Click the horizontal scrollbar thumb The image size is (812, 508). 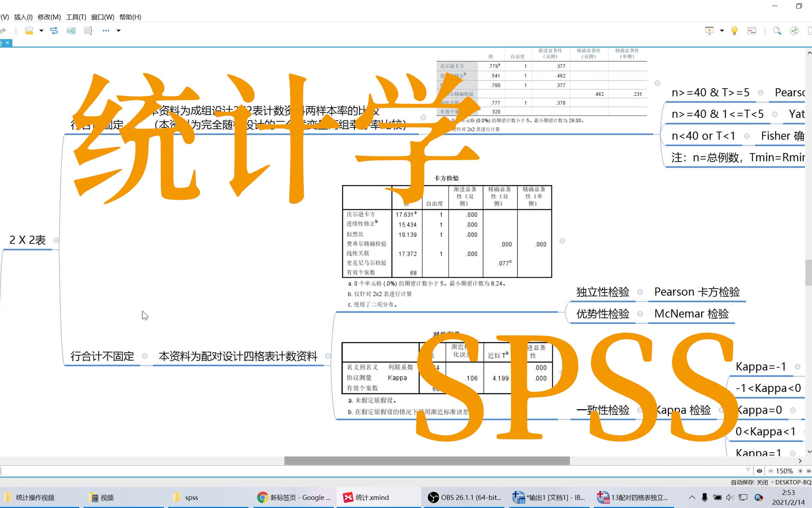426,461
